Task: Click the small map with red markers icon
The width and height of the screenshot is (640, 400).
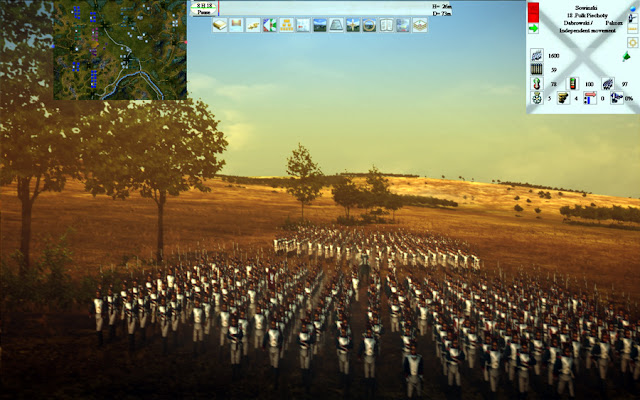Action: (x=303, y=25)
